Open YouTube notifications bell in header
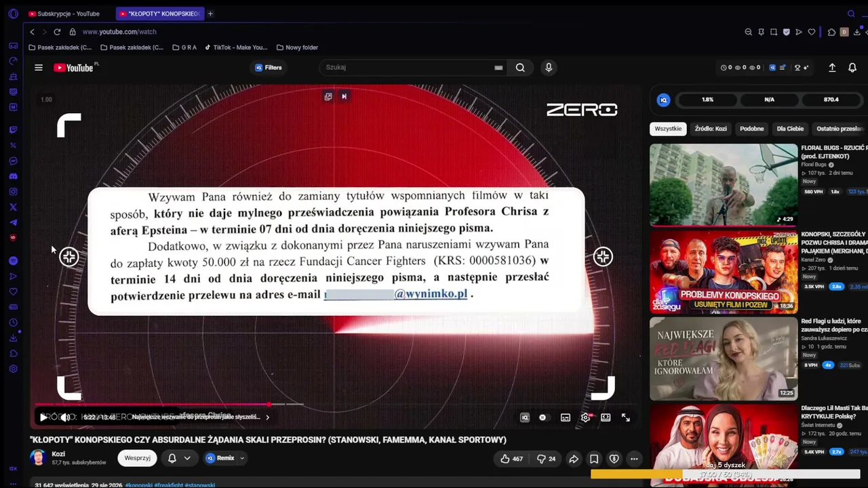Viewport: 868px width, 488px height. 852,68
